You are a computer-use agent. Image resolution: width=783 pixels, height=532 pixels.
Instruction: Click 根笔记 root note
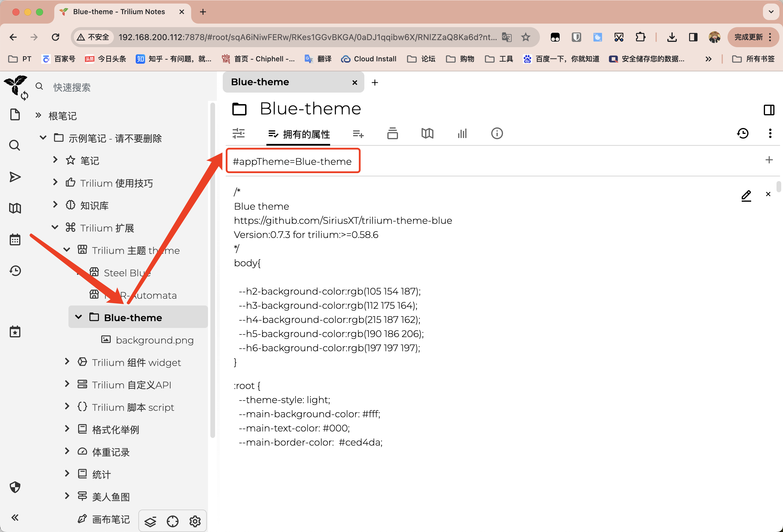coord(63,116)
